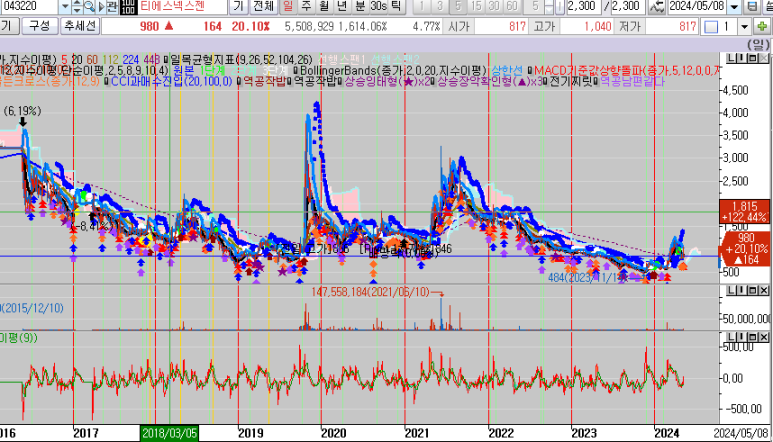773x442 pixels.
Task: Click the 일목균형지표 indicator legend
Action: [242, 60]
